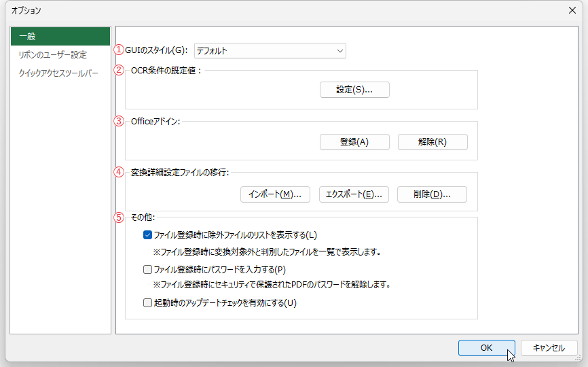Click the note ※ファイル登録時にセキュリティで保護されたPDF
The width and height of the screenshot is (588, 367).
(x=272, y=285)
